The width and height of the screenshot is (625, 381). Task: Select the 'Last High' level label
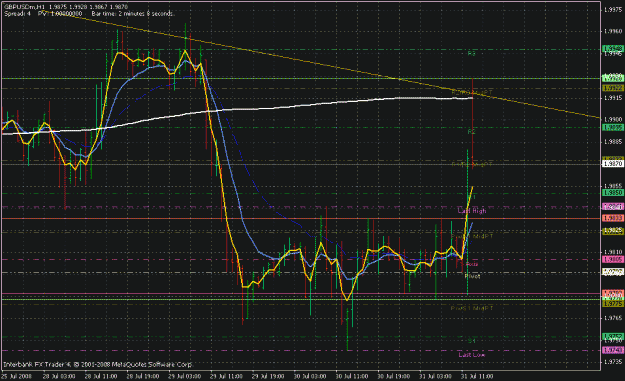[472, 211]
